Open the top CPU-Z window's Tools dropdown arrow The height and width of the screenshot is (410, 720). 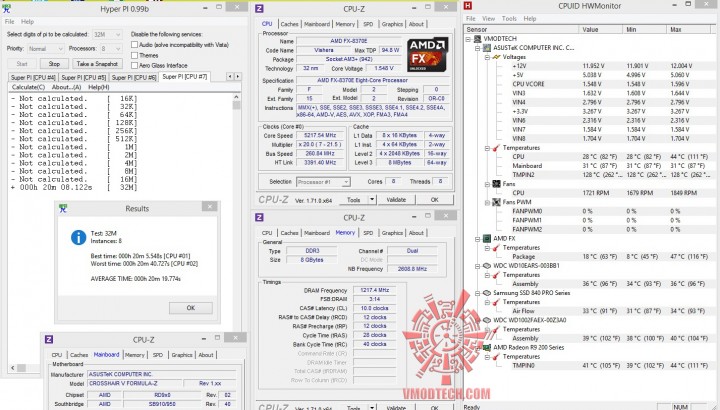pyautogui.click(x=372, y=200)
